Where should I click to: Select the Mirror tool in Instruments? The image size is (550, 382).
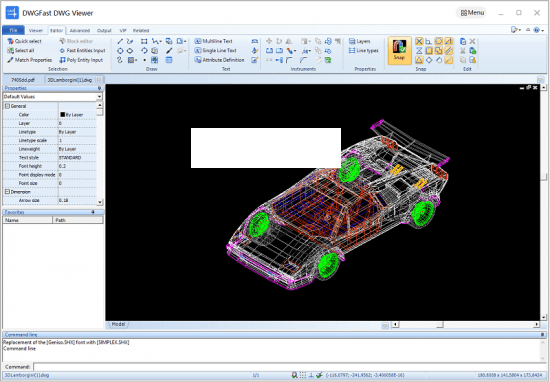coord(289,41)
